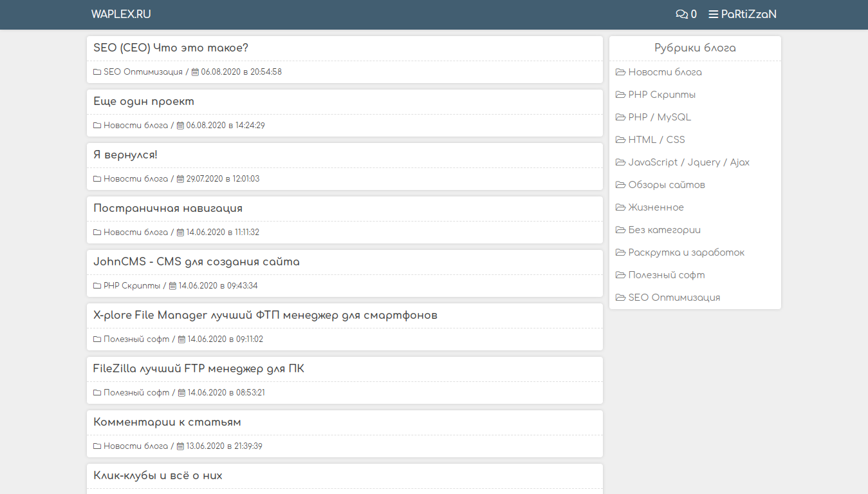Go to WAPLEX.RU home logo
The width and height of the screenshot is (868, 494).
(121, 14)
